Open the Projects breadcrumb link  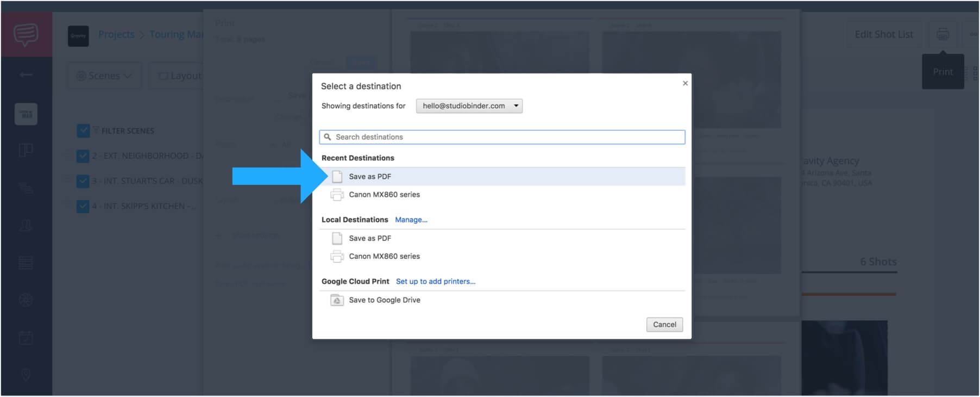coord(116,34)
